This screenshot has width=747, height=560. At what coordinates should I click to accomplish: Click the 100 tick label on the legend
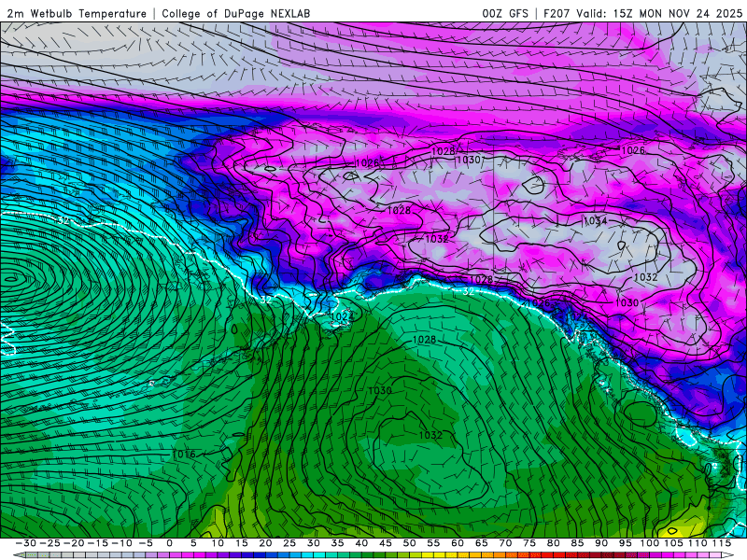tap(649, 543)
